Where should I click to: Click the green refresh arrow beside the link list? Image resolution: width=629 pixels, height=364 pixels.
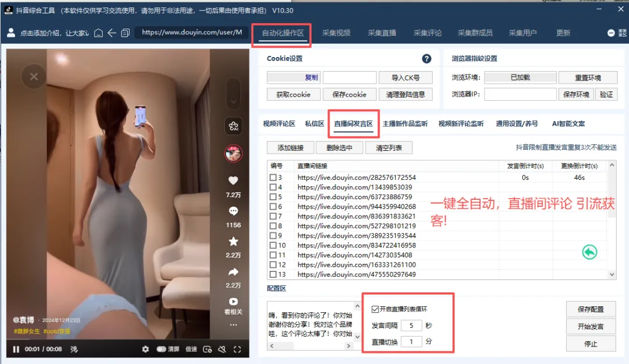pyautogui.click(x=589, y=252)
